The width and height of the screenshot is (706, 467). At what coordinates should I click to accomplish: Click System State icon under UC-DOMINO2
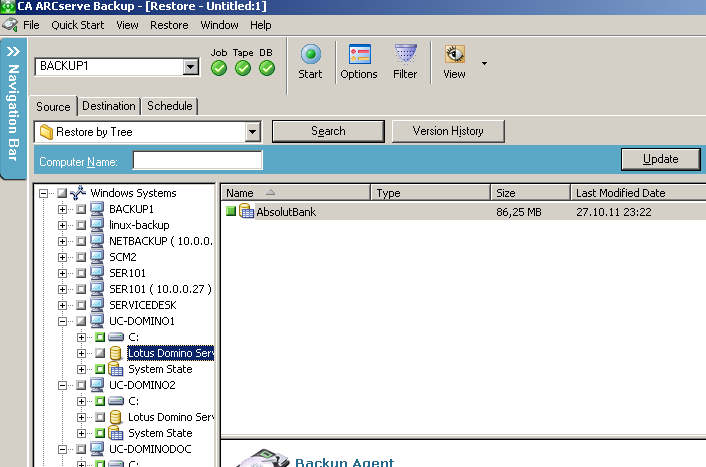pyautogui.click(x=116, y=433)
